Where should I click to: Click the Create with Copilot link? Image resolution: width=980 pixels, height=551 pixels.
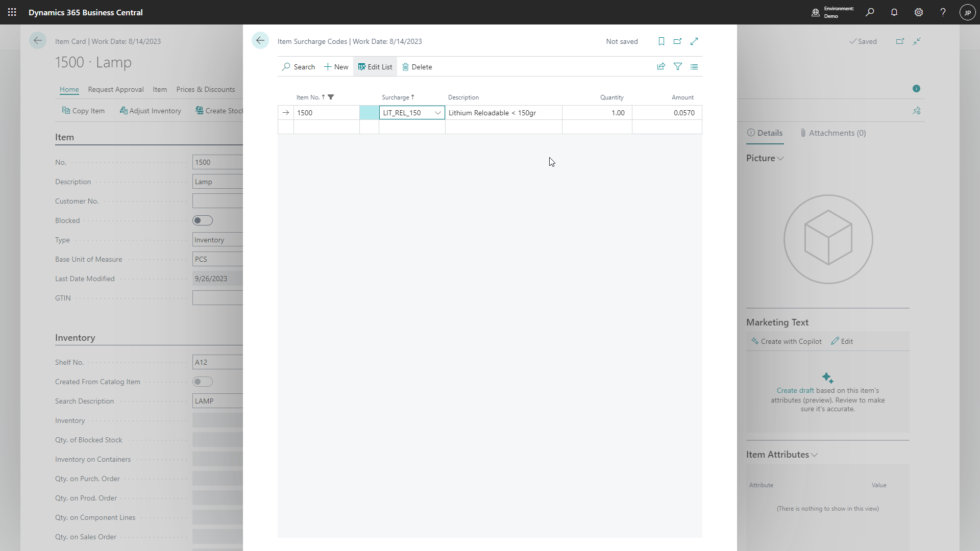coord(786,340)
